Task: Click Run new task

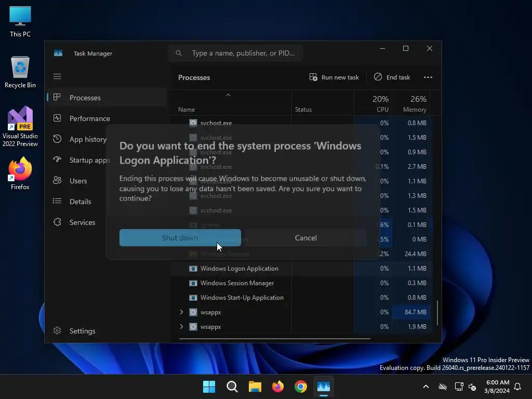Action: pyautogui.click(x=334, y=77)
